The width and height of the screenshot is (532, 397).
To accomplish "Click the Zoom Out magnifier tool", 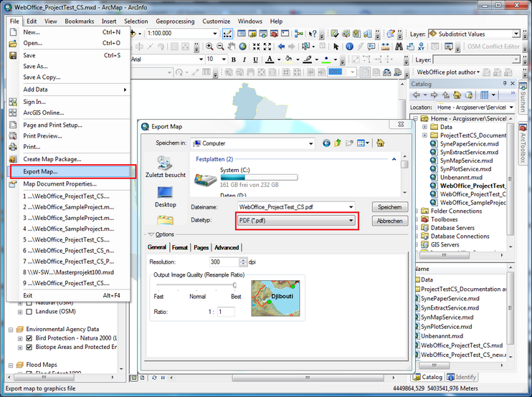I will pos(220,47).
